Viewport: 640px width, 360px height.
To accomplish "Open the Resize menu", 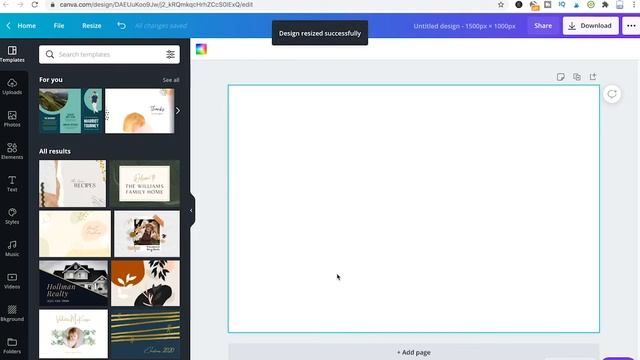I will point(91,26).
